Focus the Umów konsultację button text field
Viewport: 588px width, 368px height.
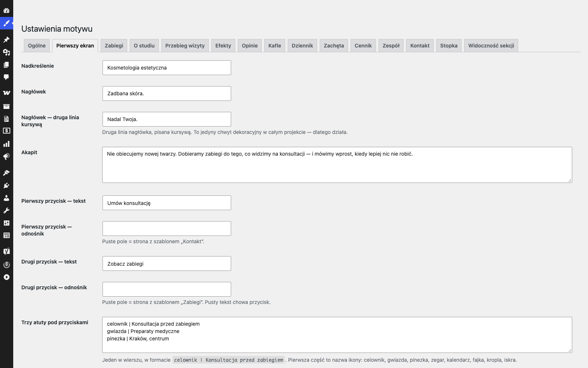pos(167,203)
